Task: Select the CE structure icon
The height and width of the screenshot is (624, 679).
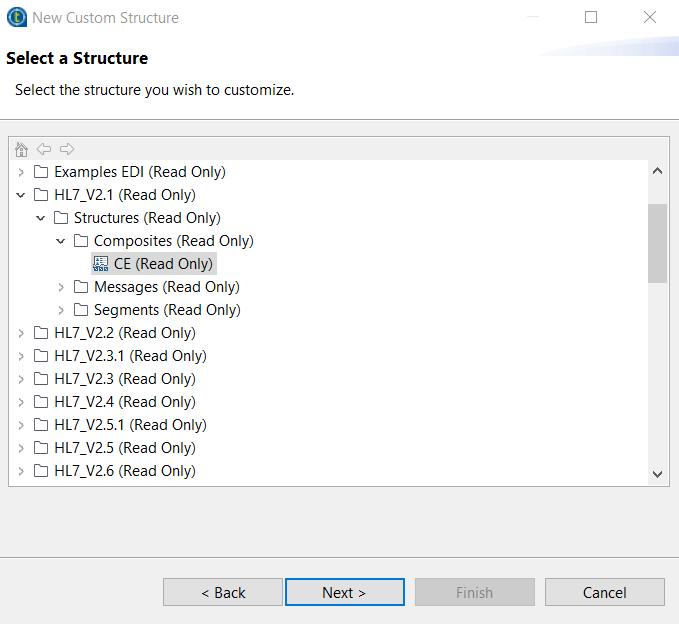Action: coord(100,264)
